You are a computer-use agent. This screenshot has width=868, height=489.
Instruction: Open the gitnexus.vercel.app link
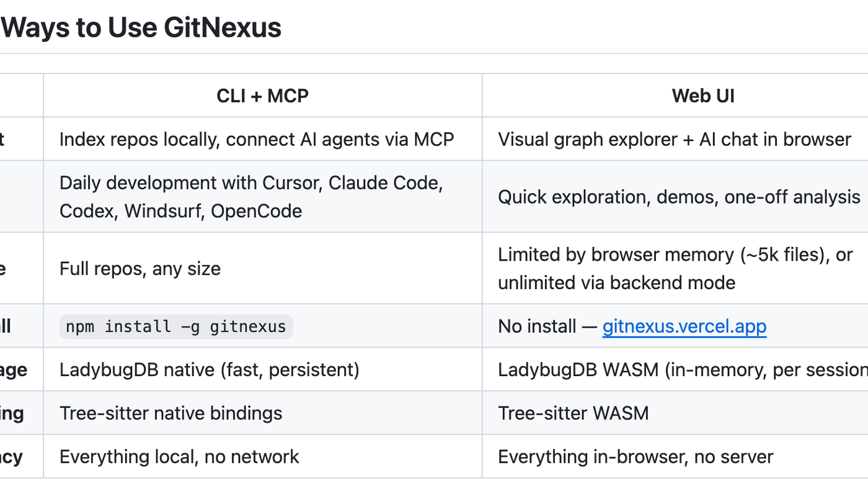pyautogui.click(x=684, y=326)
